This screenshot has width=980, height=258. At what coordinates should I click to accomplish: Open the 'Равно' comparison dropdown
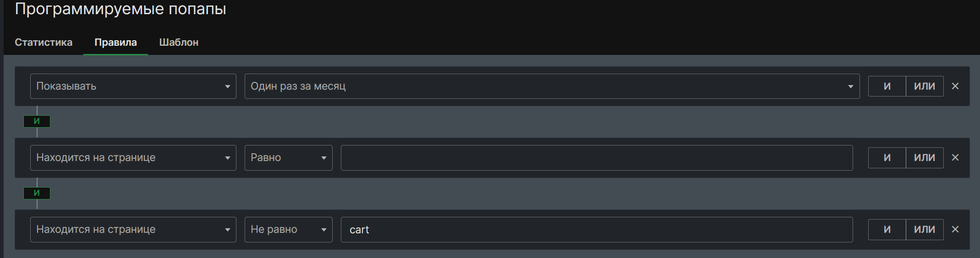click(288, 157)
